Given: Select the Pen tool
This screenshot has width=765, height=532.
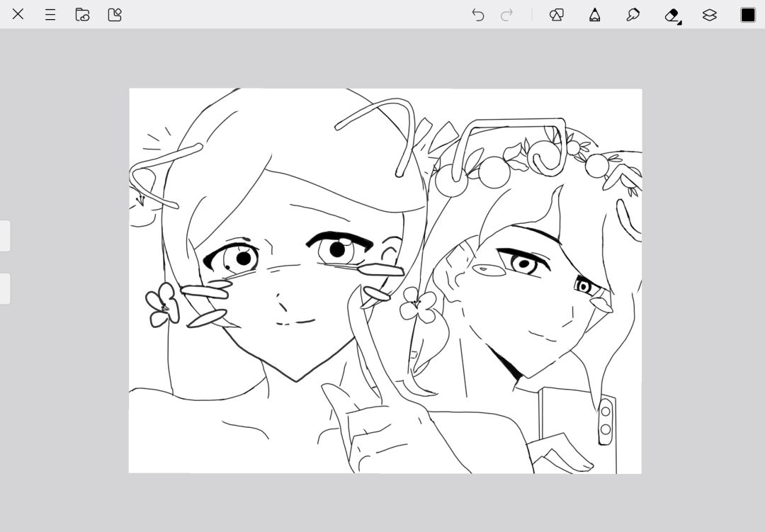Looking at the screenshot, I should point(595,15).
